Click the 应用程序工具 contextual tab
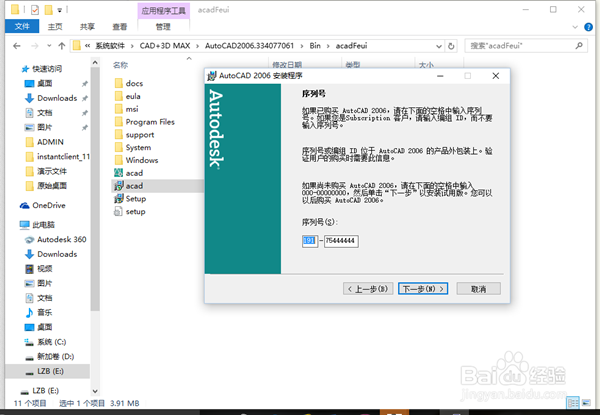Screen dimensions: 600x415 point(163,10)
